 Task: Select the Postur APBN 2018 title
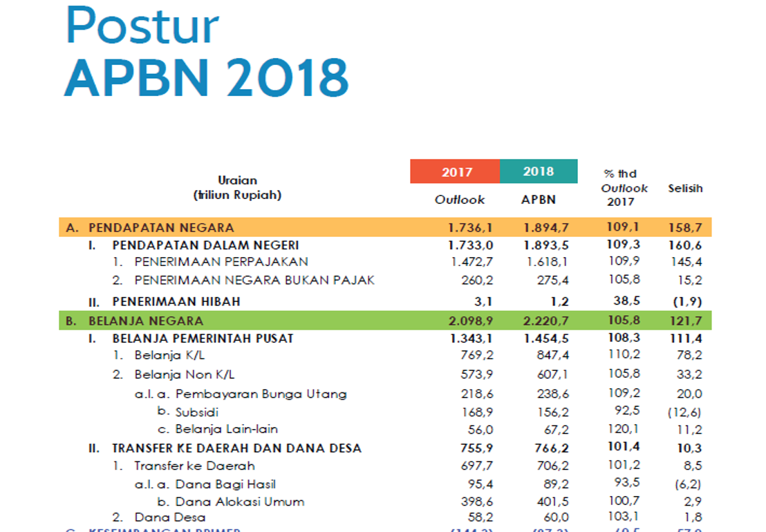coord(207,51)
